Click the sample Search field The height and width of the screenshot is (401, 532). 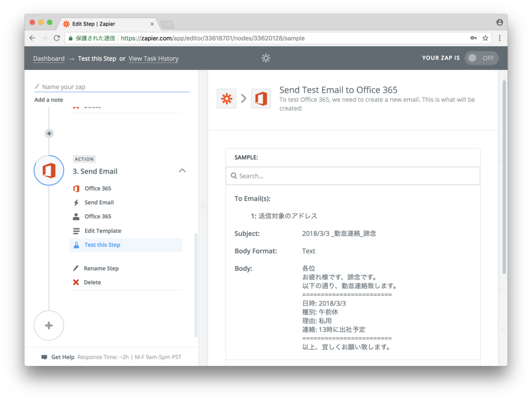353,176
